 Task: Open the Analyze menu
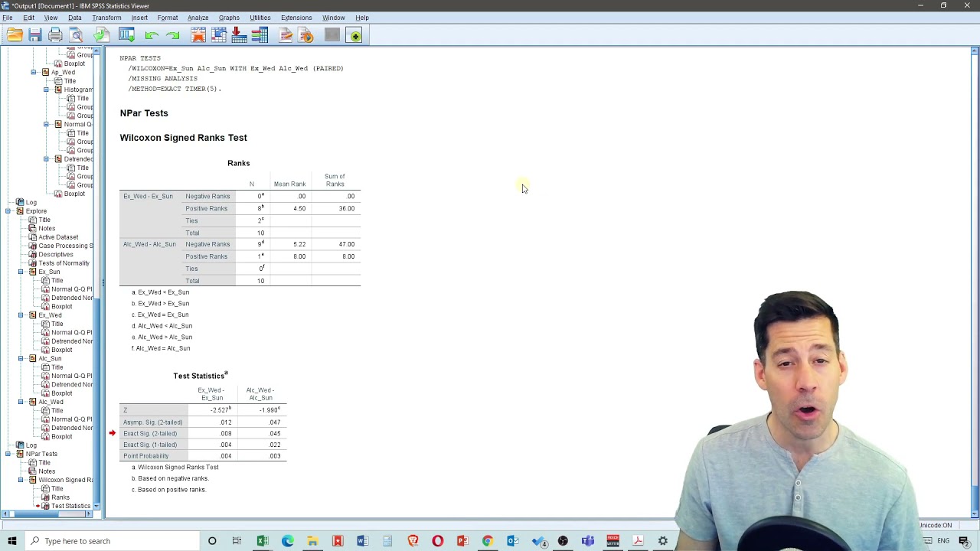tap(198, 18)
